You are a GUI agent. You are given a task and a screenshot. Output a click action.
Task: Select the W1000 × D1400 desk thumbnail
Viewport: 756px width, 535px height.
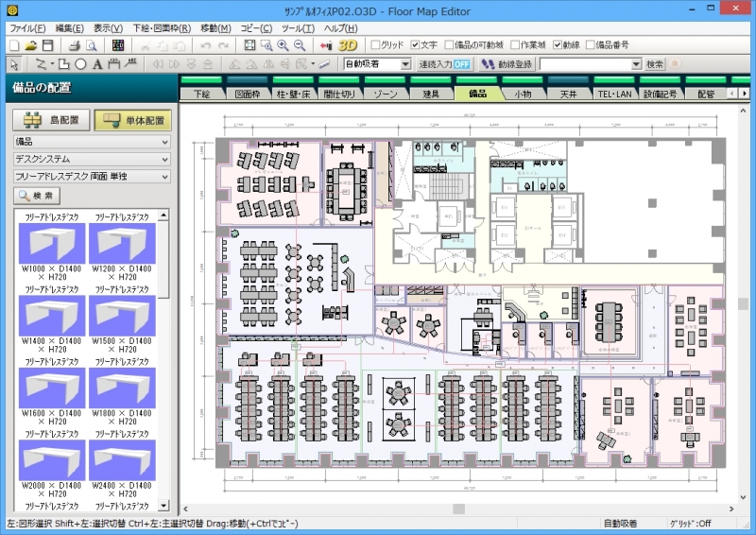click(52, 244)
